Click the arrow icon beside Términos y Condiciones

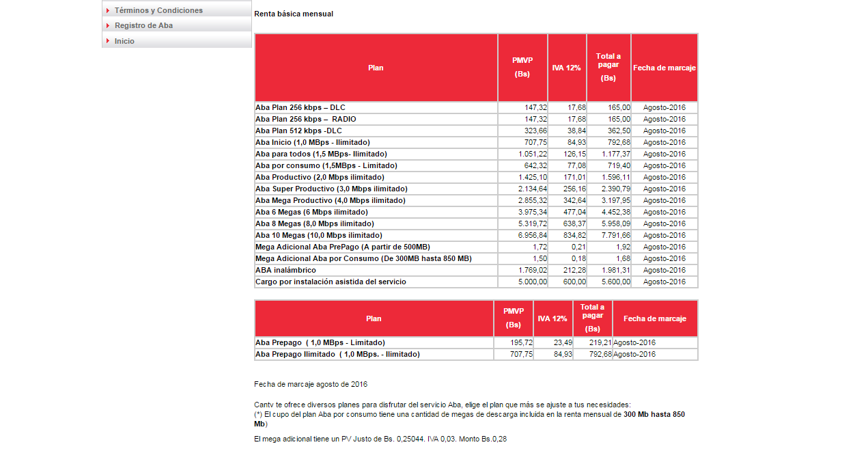coord(108,10)
